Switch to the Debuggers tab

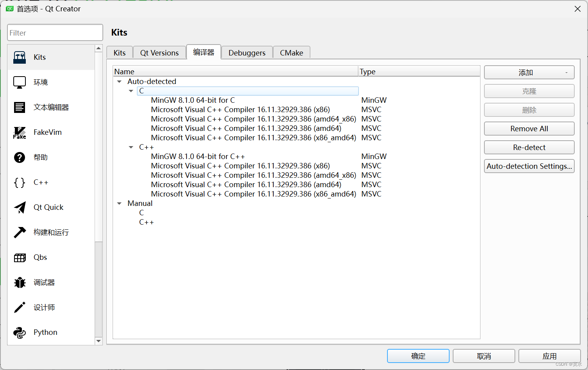pyautogui.click(x=247, y=52)
